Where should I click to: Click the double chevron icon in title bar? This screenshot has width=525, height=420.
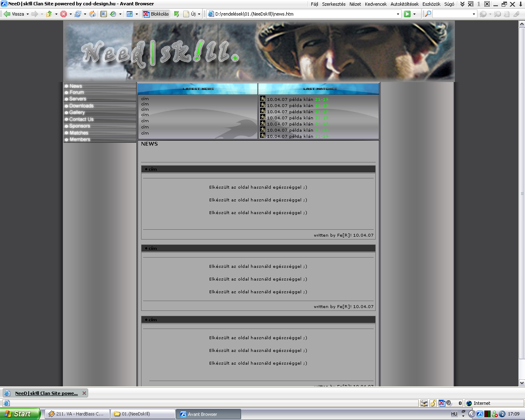tap(462, 4)
